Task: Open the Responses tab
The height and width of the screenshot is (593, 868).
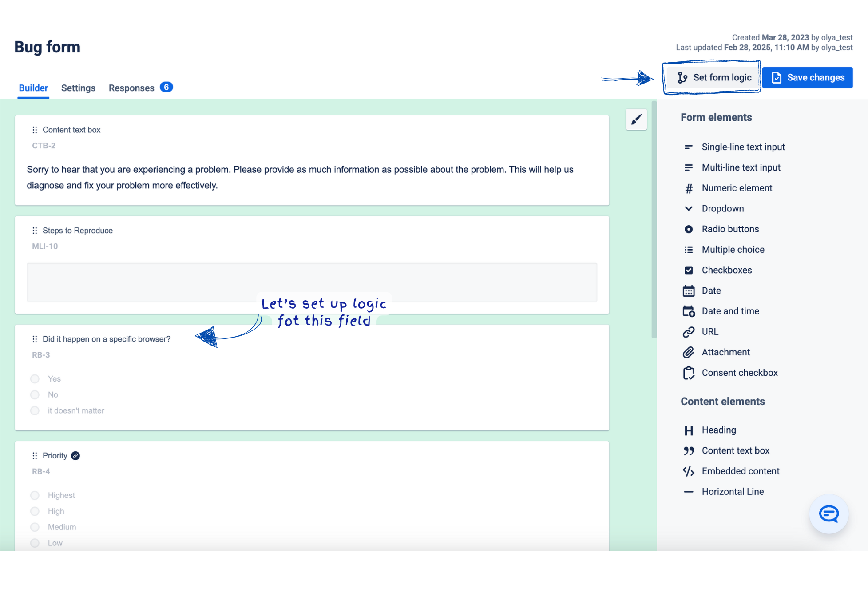Action: 131,88
